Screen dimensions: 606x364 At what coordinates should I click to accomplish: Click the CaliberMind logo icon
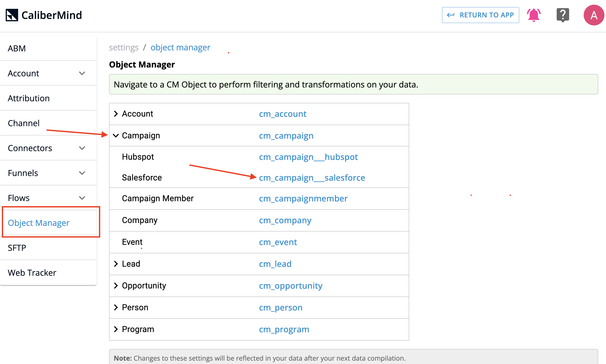click(12, 15)
